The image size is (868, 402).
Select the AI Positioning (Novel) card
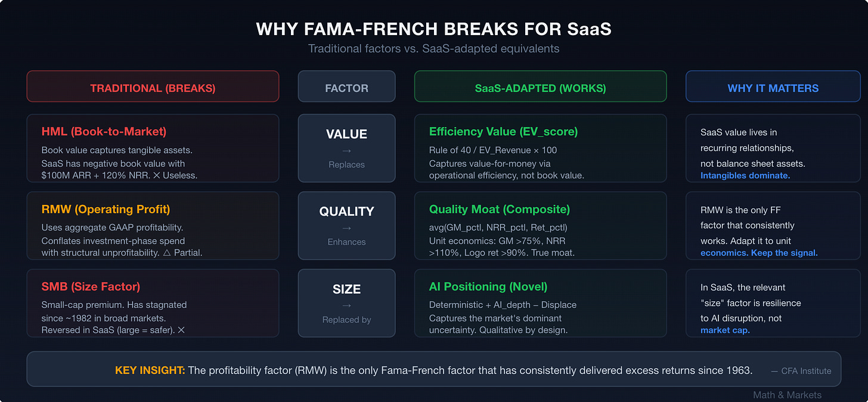pyautogui.click(x=540, y=303)
